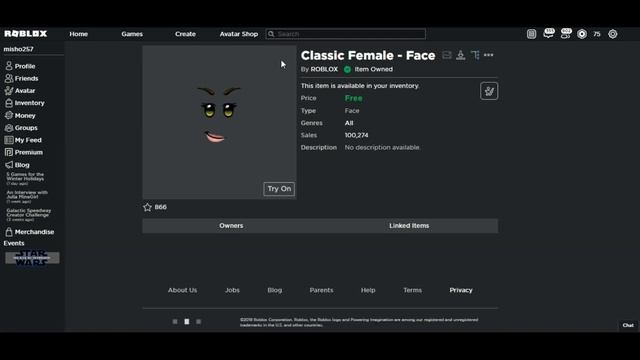Open the Blog megaphone icon

click(9, 164)
